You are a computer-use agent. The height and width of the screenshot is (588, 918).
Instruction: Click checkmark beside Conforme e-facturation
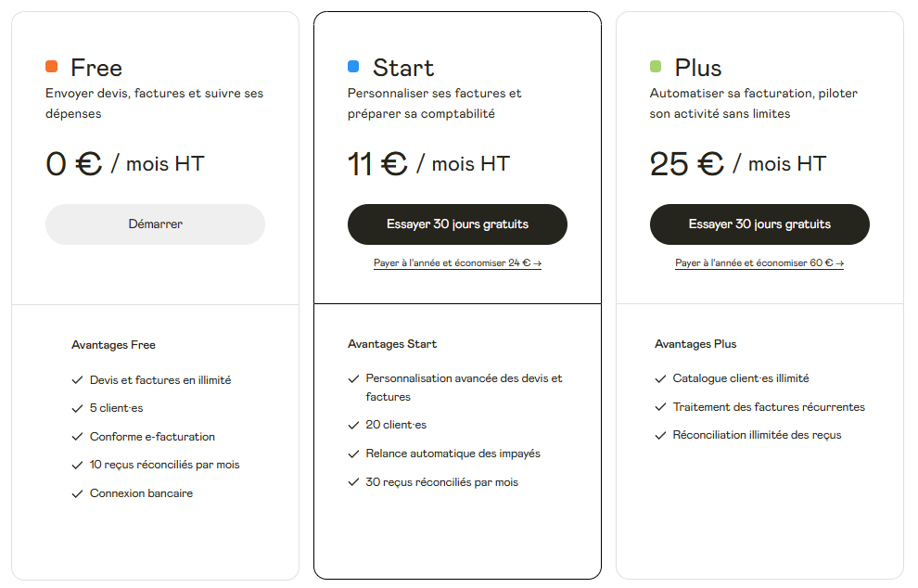pos(77,437)
